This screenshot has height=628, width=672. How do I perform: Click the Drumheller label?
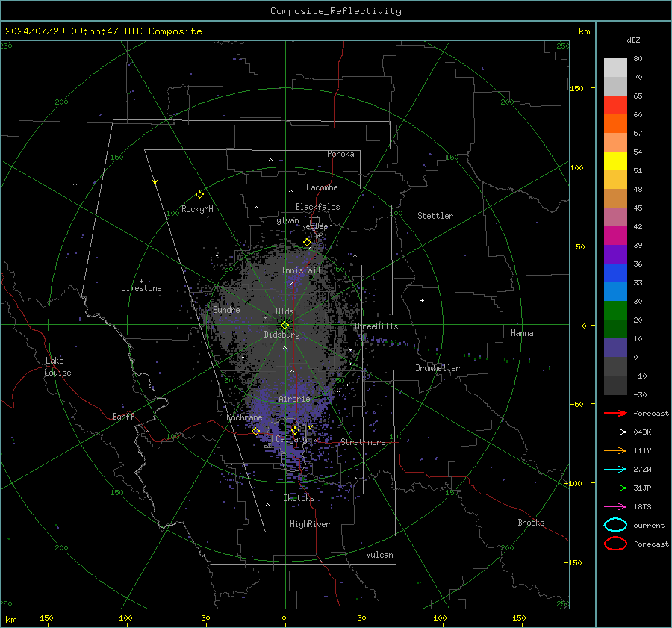pyautogui.click(x=438, y=368)
